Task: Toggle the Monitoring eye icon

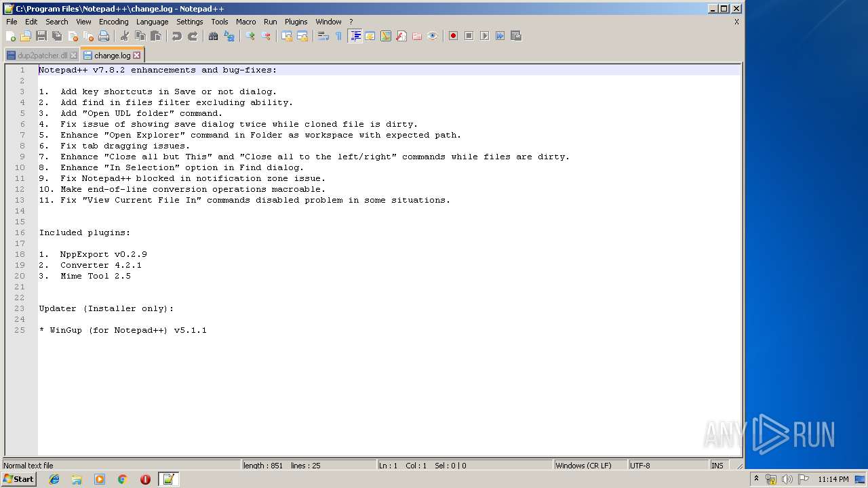Action: (x=433, y=36)
